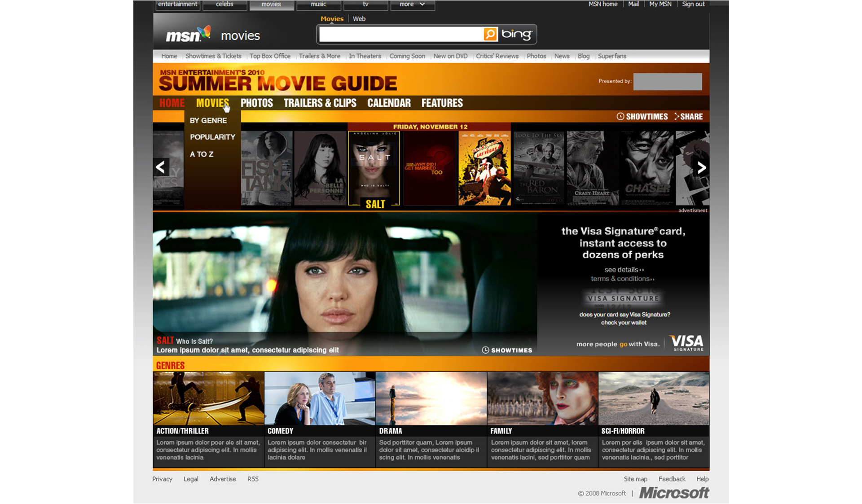Select the Crazy Heart poster

[593, 168]
